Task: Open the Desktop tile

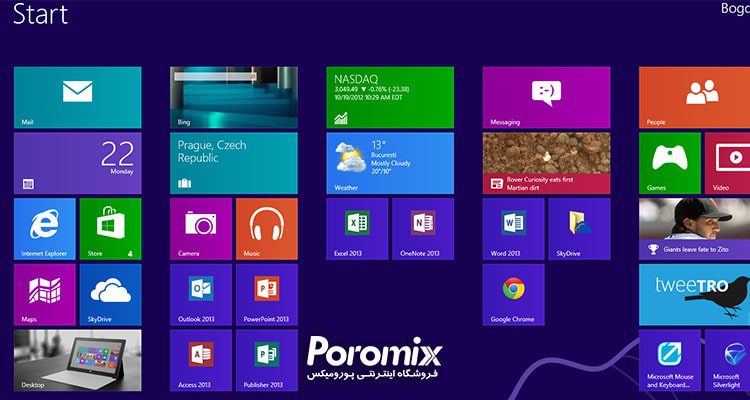Action: [x=77, y=360]
